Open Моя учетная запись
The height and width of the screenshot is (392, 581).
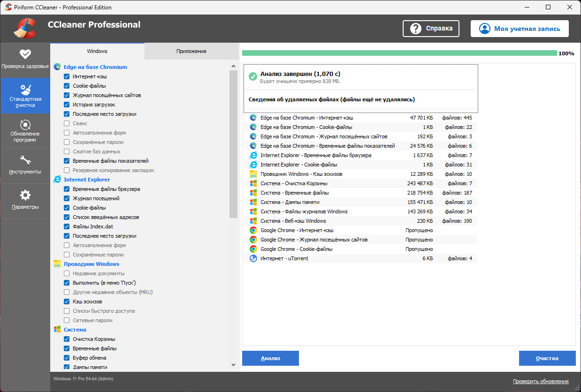click(520, 29)
